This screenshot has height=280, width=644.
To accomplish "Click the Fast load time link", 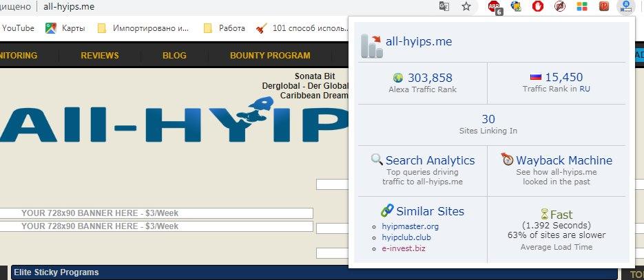I will (561, 215).
